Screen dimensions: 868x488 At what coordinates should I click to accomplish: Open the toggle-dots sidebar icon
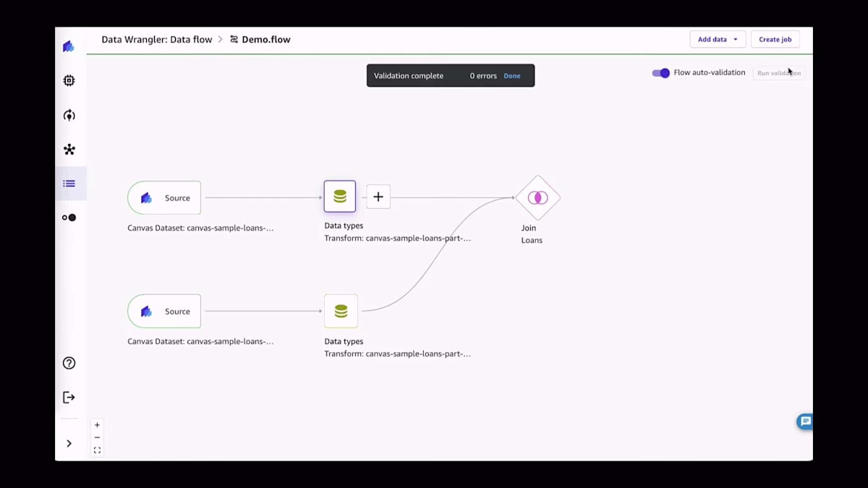(x=69, y=218)
